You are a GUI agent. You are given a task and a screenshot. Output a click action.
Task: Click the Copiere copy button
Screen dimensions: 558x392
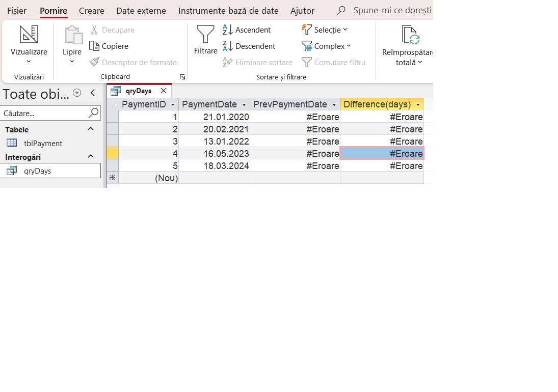(x=109, y=46)
